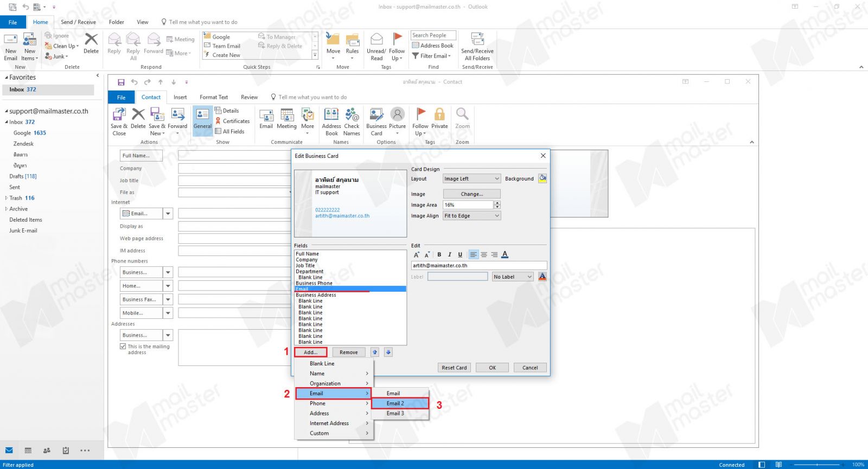Expand the Business phone type dropdown arrow
This screenshot has width=868, height=469.
pos(168,272)
